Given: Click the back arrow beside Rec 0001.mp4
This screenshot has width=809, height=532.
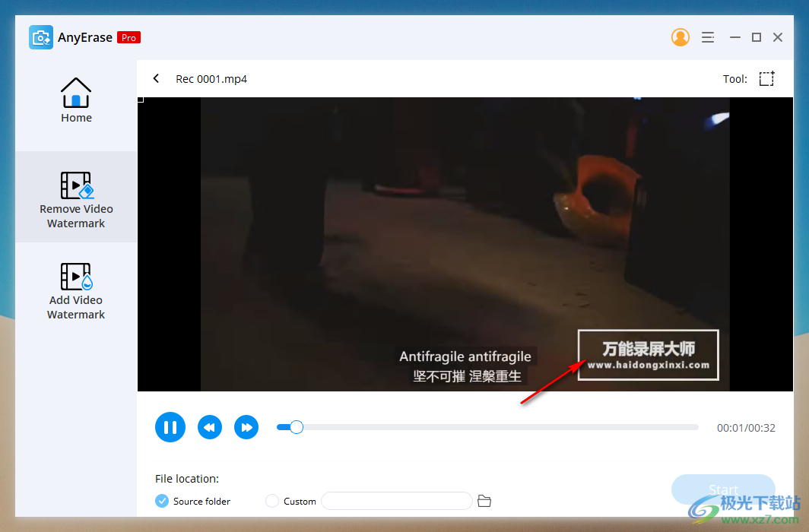Looking at the screenshot, I should 156,78.
